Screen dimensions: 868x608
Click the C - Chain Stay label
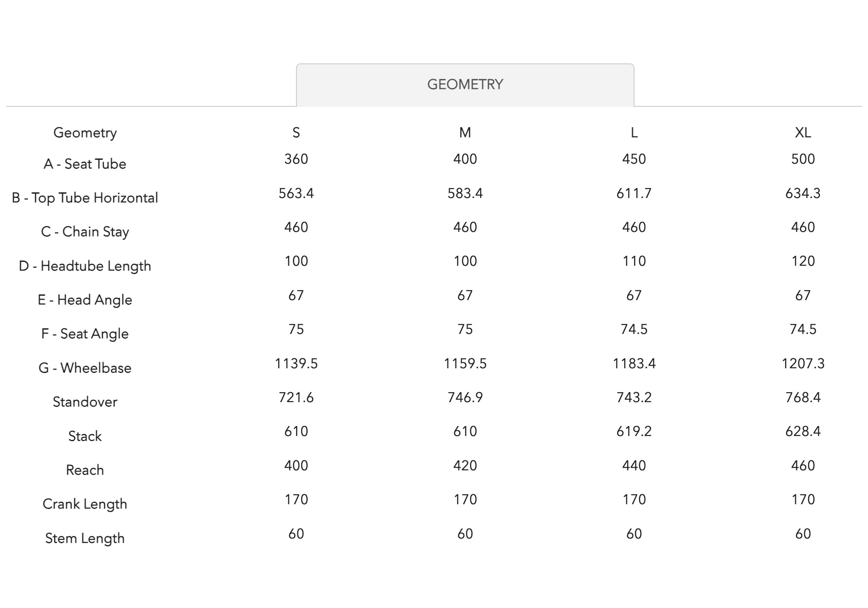85,231
